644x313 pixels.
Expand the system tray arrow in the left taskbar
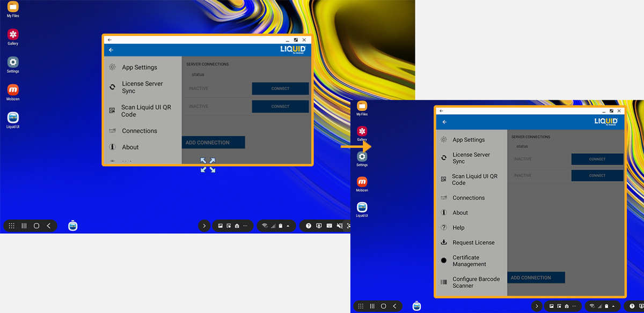pyautogui.click(x=288, y=226)
